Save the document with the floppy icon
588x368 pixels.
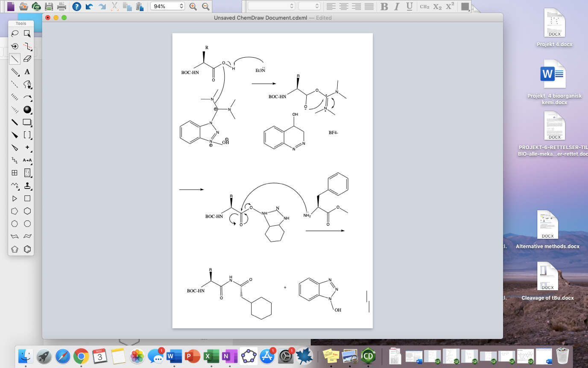(x=49, y=6)
